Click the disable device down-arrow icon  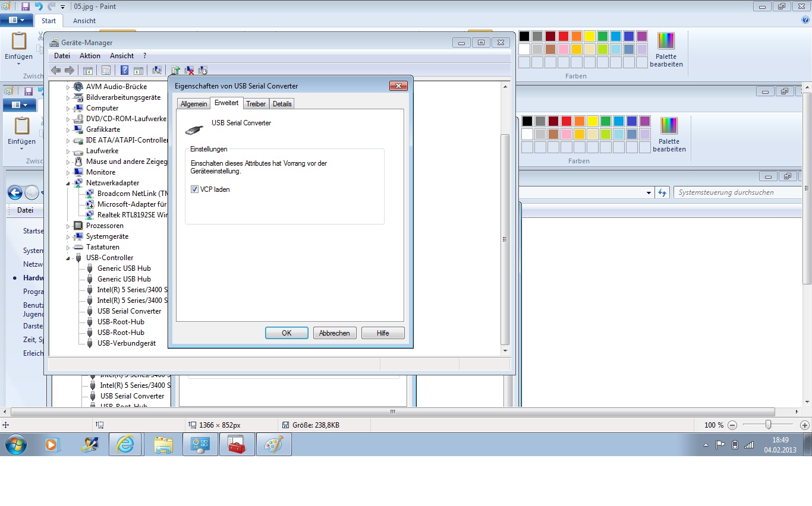[x=203, y=70]
